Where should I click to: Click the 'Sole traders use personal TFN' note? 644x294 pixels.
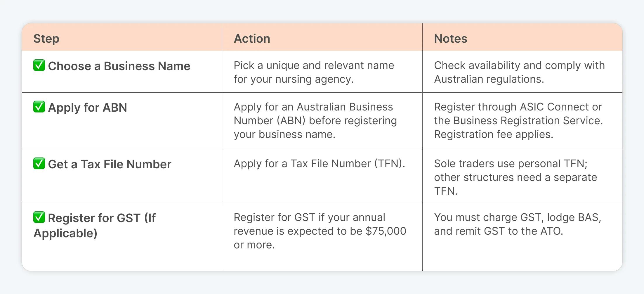tap(515, 177)
